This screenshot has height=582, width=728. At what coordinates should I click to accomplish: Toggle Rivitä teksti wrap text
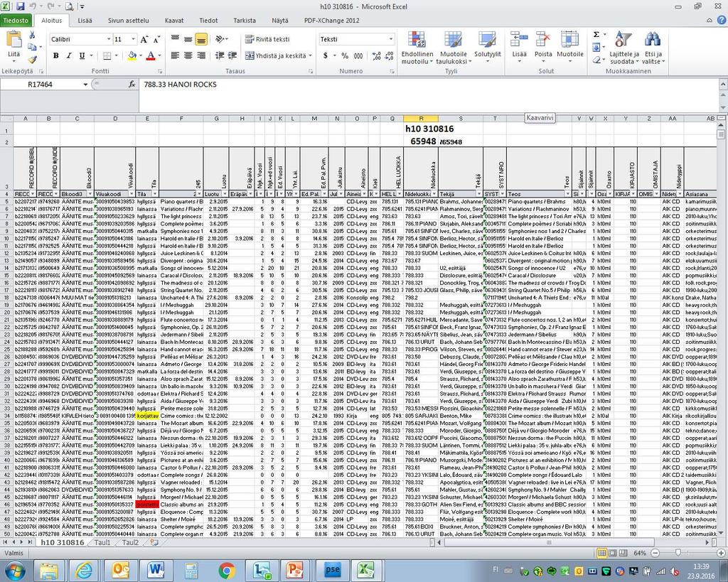pyautogui.click(x=267, y=40)
